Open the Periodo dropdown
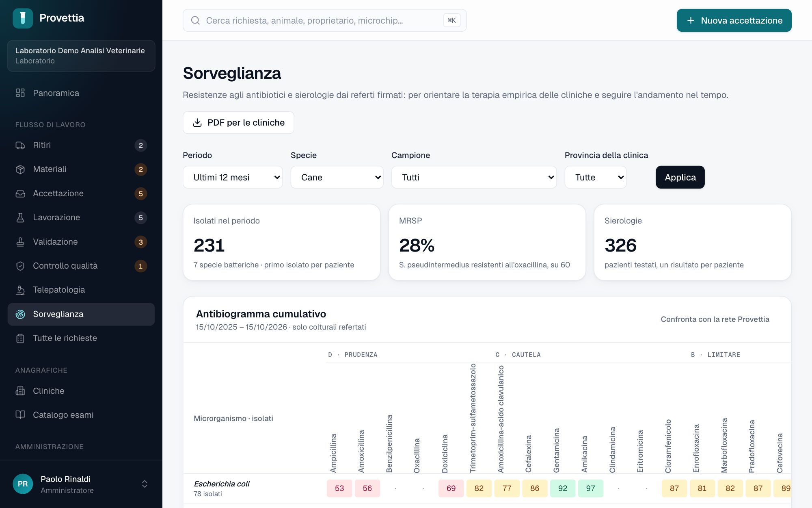This screenshot has height=508, width=812. click(x=233, y=177)
